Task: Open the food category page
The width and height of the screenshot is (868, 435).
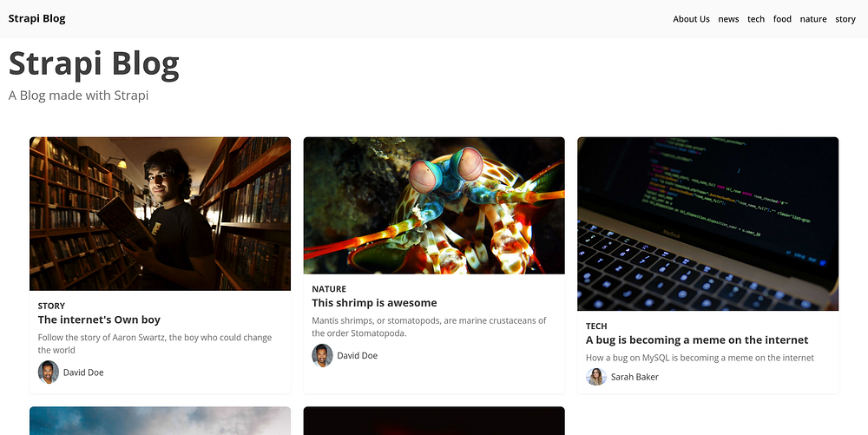Action: 782,19
